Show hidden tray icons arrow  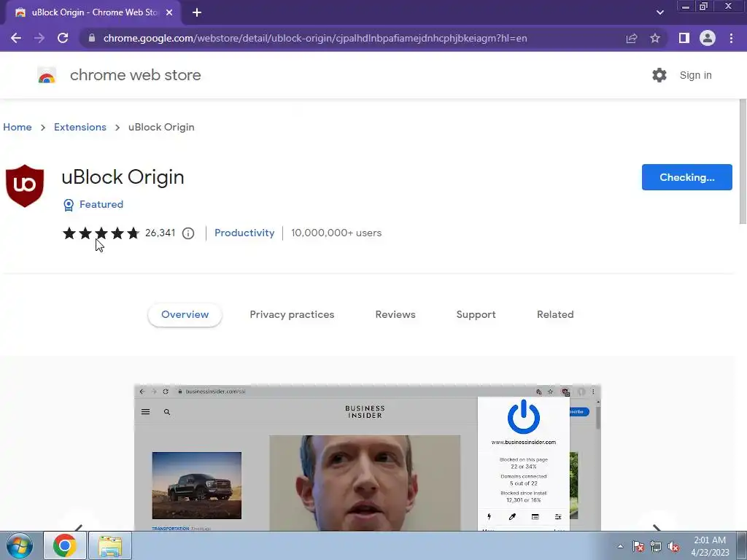(620, 546)
